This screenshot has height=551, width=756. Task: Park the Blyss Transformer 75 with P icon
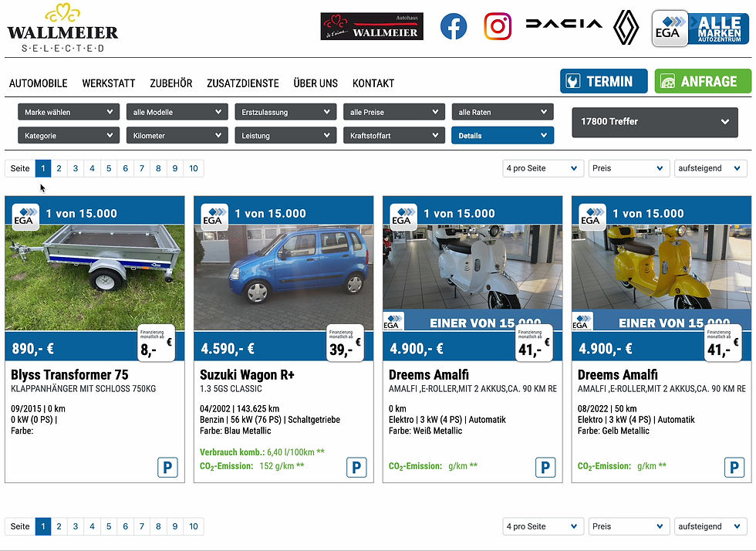167,467
